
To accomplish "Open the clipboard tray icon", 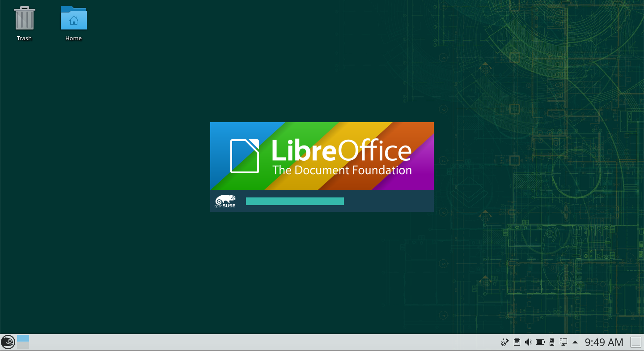I will [517, 342].
